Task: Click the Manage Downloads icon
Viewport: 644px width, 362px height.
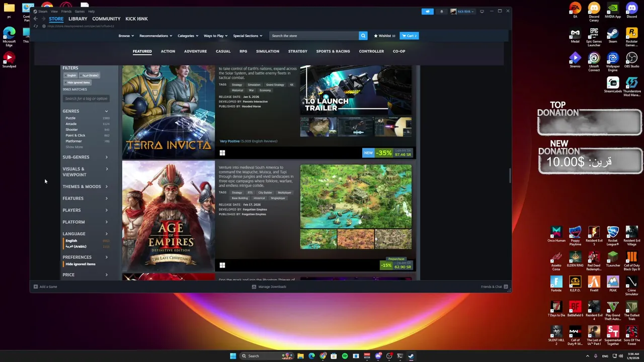Action: click(254, 287)
